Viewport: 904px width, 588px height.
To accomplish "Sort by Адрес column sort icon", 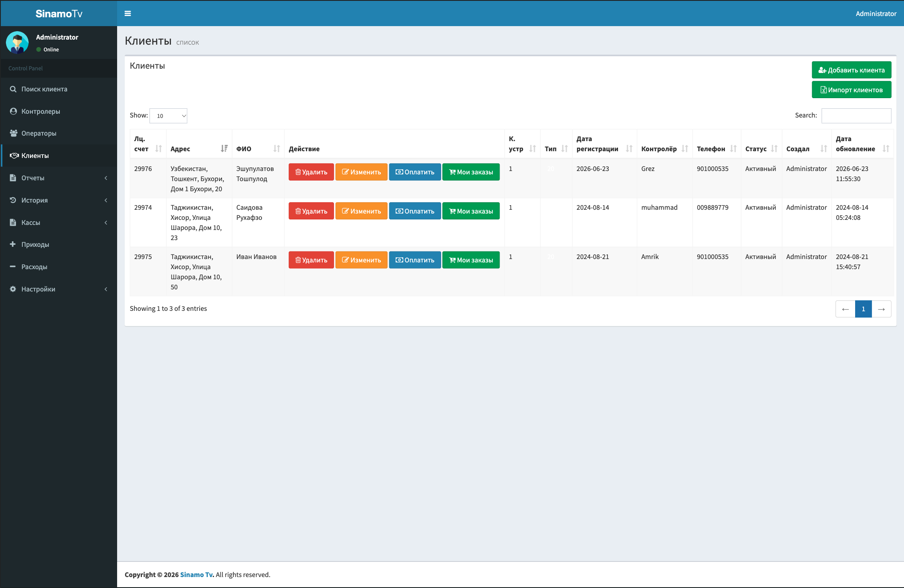I will click(x=224, y=149).
